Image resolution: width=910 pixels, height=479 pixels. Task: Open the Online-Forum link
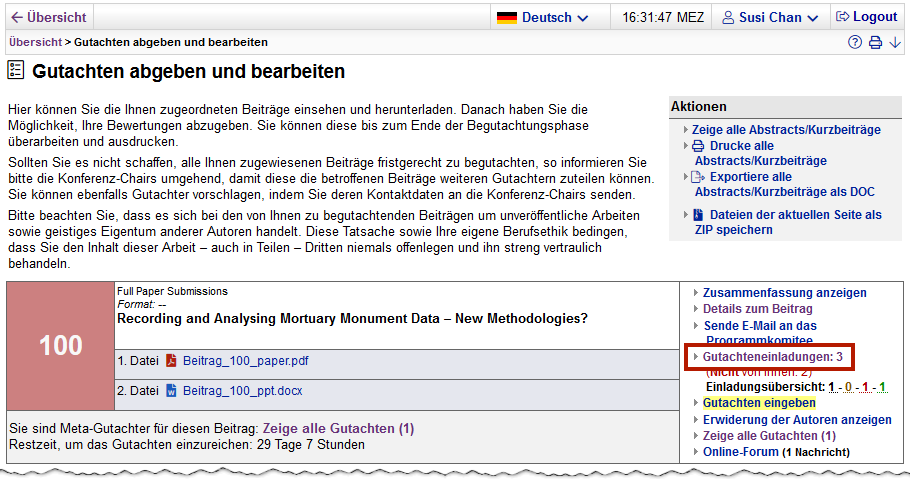coord(740,452)
